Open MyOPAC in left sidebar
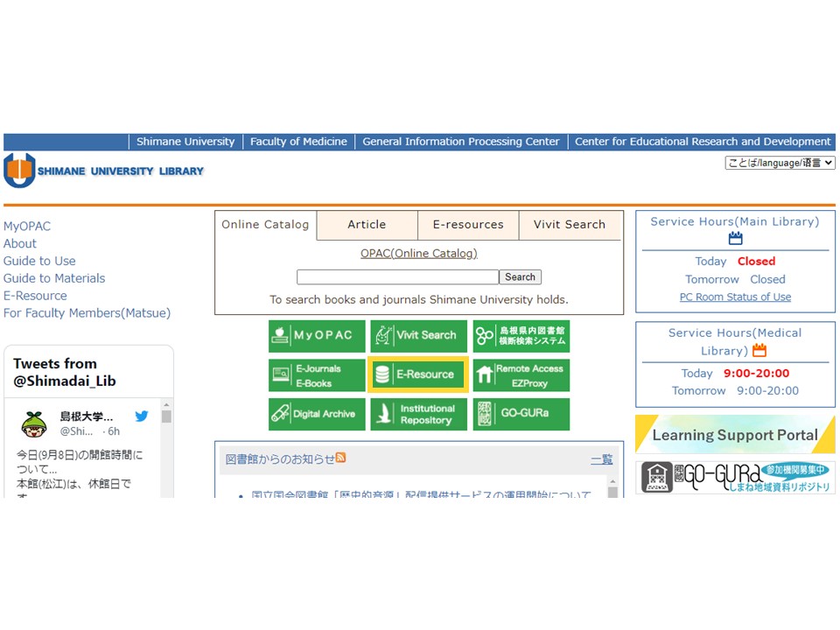This screenshot has height=630, width=840. tap(27, 226)
